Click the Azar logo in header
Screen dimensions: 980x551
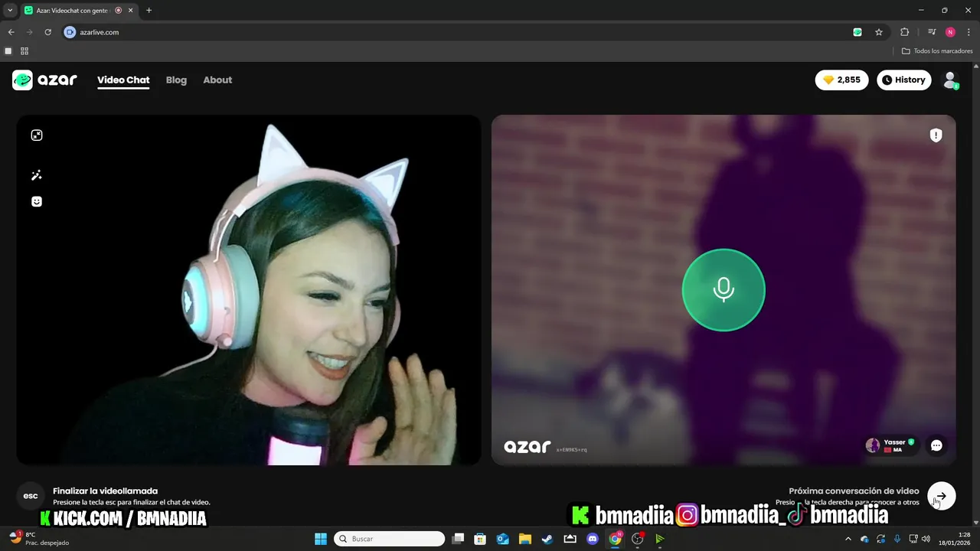(44, 80)
